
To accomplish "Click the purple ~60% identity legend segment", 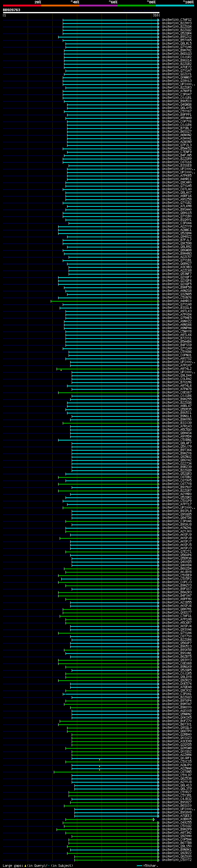I will click(x=99, y=6).
